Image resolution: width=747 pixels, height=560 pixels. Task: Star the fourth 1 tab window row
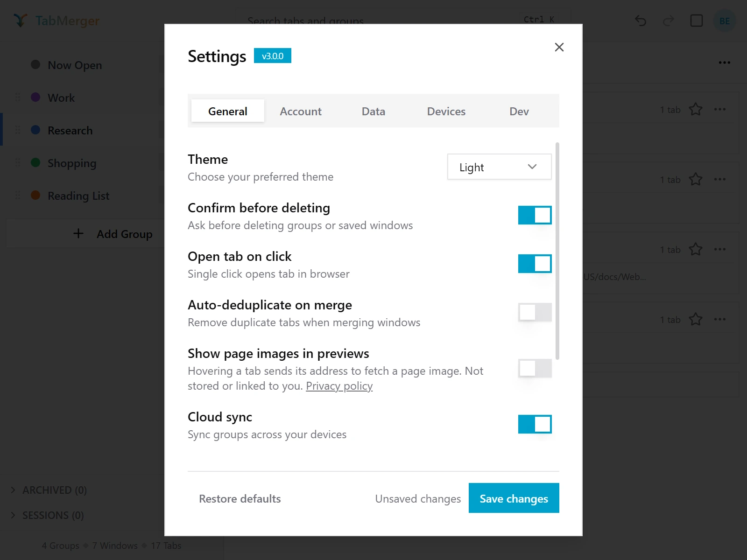point(696,319)
